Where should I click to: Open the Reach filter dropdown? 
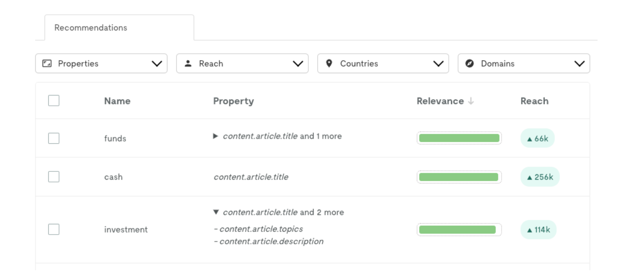[242, 63]
